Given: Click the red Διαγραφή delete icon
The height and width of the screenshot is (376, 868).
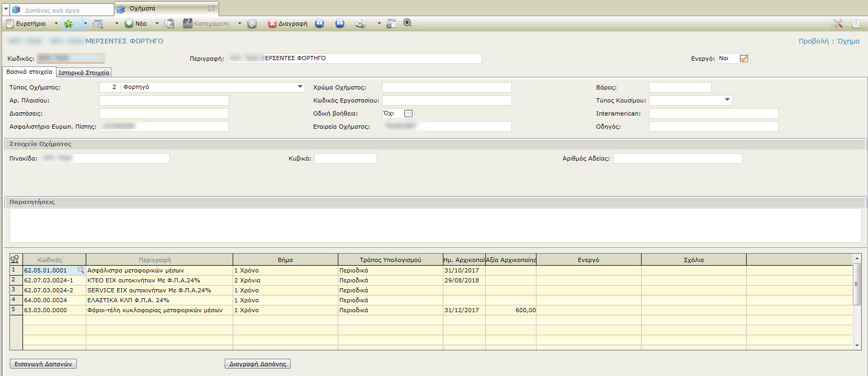Looking at the screenshot, I should (x=272, y=24).
